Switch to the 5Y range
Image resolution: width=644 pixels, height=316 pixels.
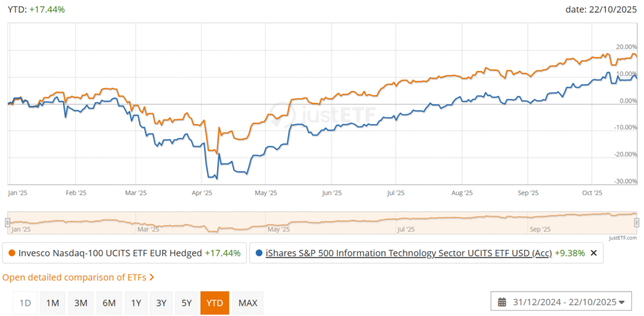point(186,303)
